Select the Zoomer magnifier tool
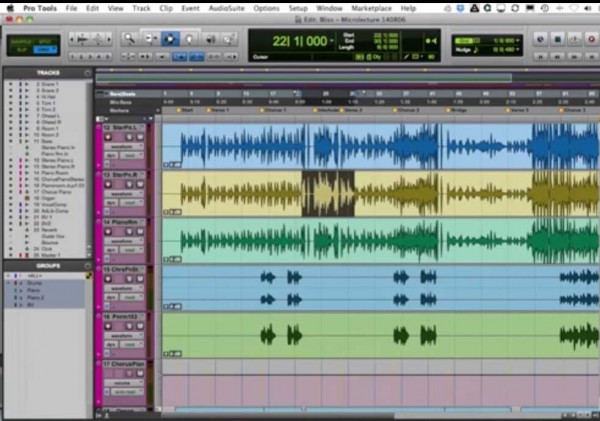The height and width of the screenshot is (421, 600). click(x=129, y=39)
